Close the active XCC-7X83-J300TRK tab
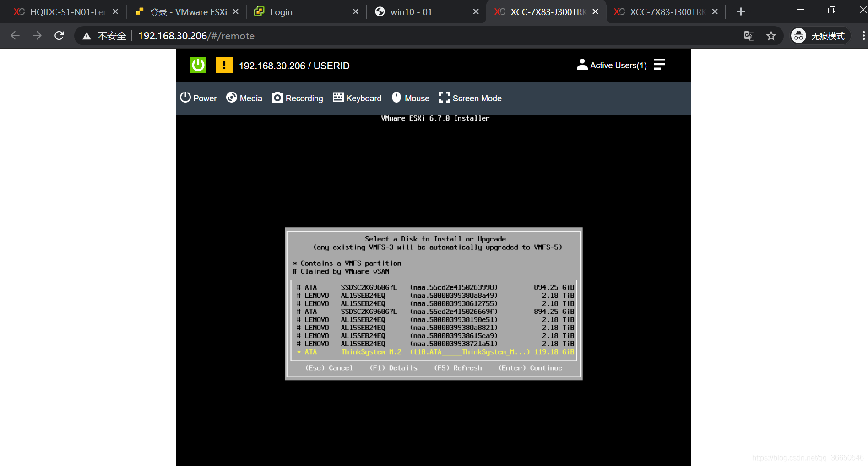 click(x=595, y=12)
